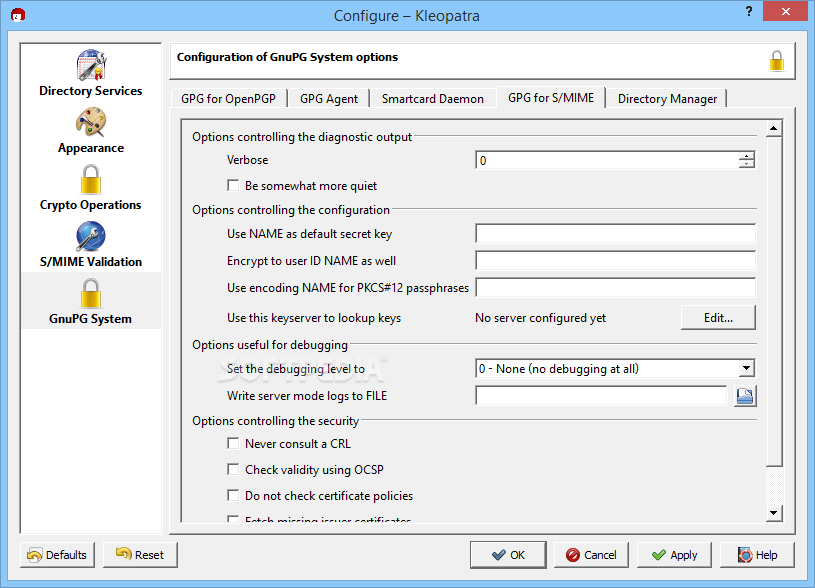Confirm with the OK button
The image size is (815, 588).
coord(508,555)
